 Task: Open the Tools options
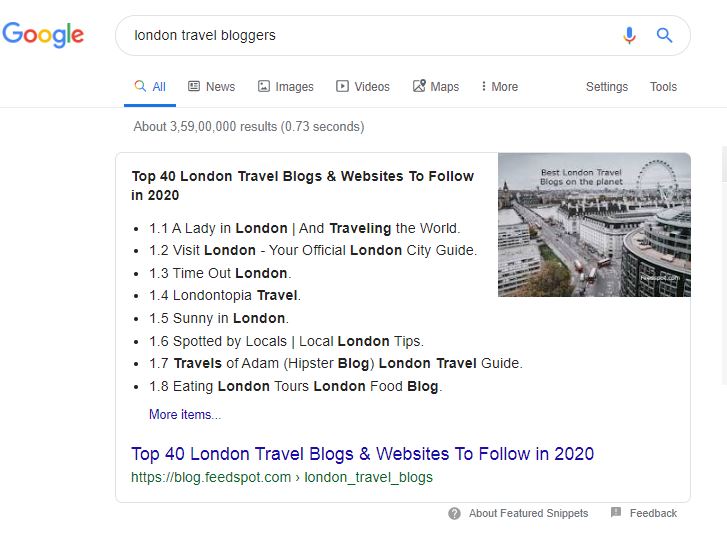pos(663,87)
